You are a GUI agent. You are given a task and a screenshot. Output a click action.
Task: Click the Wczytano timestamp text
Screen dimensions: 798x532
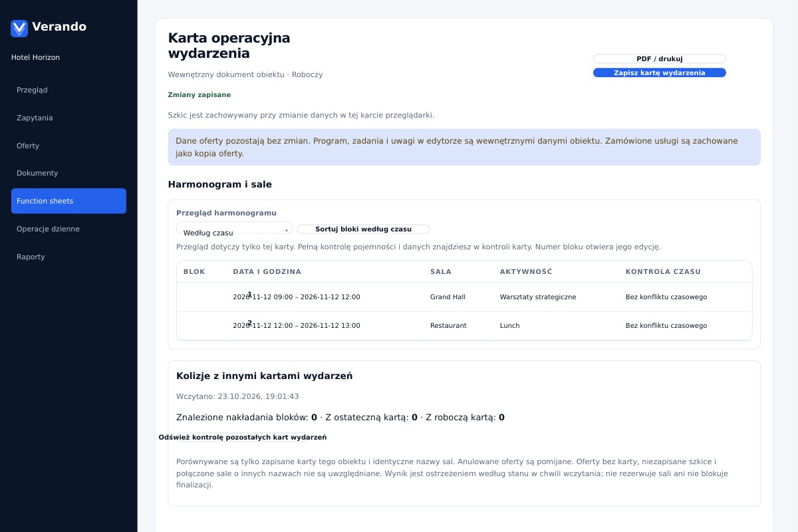point(237,396)
